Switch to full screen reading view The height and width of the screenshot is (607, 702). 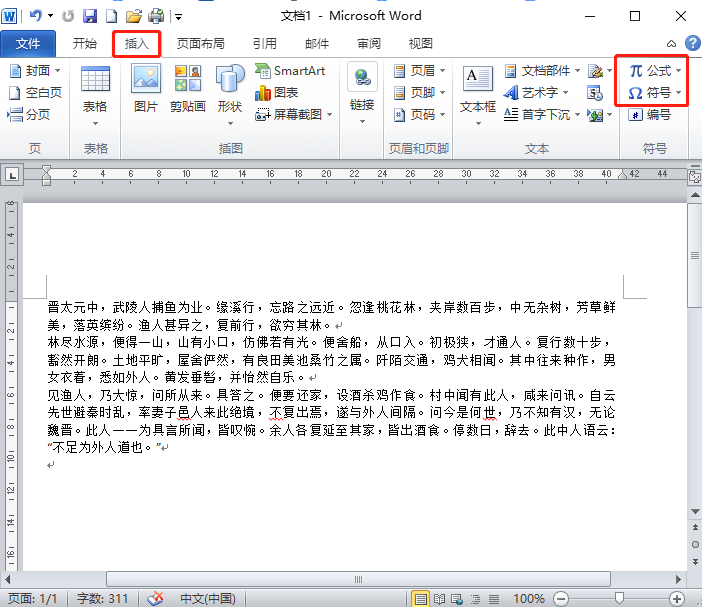439,598
